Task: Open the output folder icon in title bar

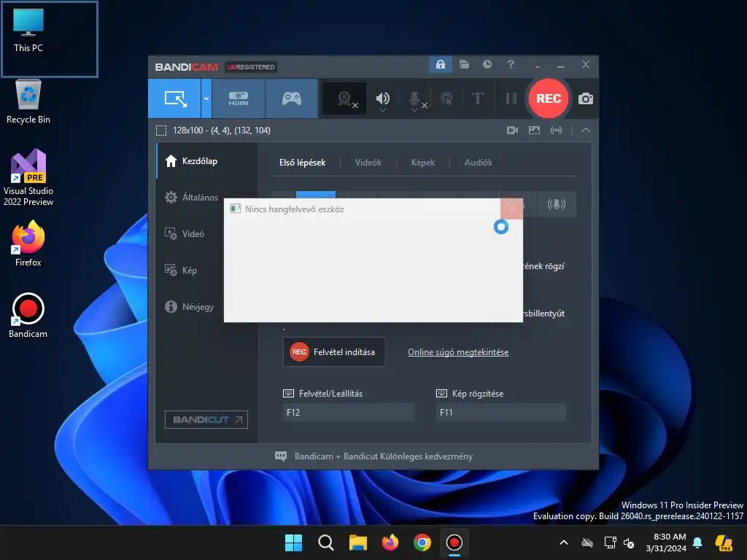Action: click(464, 64)
